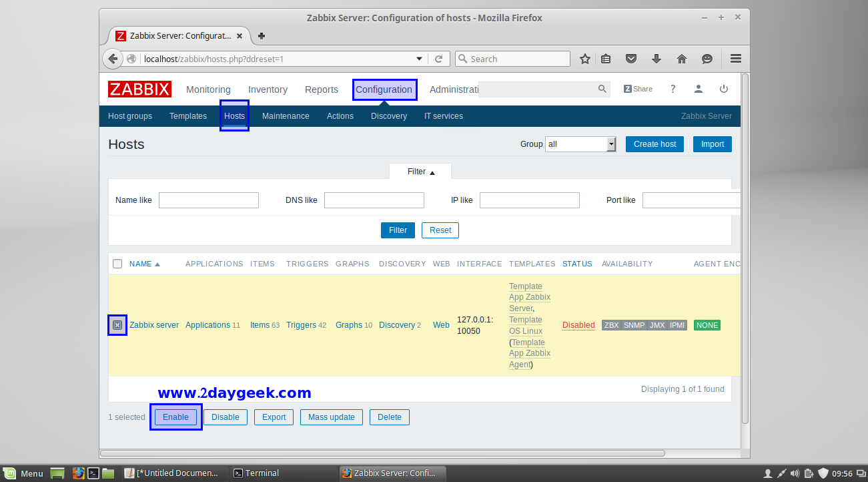Switch to the Host groups submenu tab
The height and width of the screenshot is (482, 868).
(130, 116)
